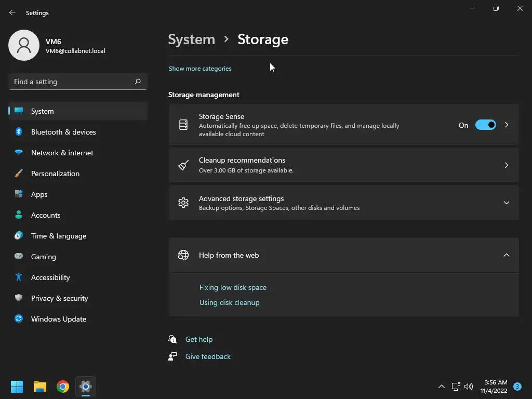Click the Accessibility person icon

(x=19, y=277)
